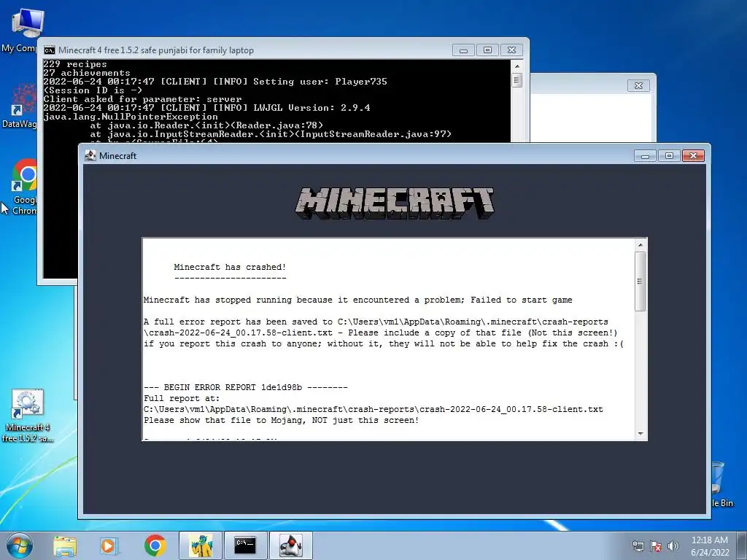
Task: Click the network tray icon
Action: tap(638, 546)
